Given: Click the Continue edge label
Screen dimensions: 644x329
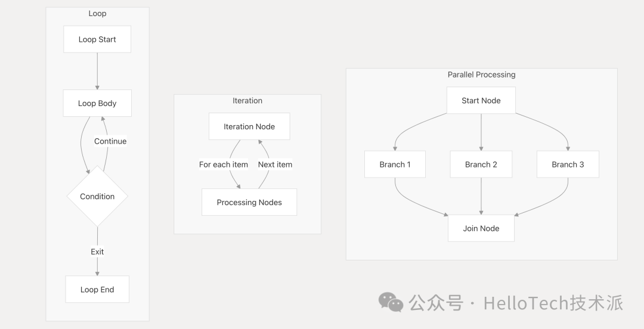Looking at the screenshot, I should coord(110,141).
